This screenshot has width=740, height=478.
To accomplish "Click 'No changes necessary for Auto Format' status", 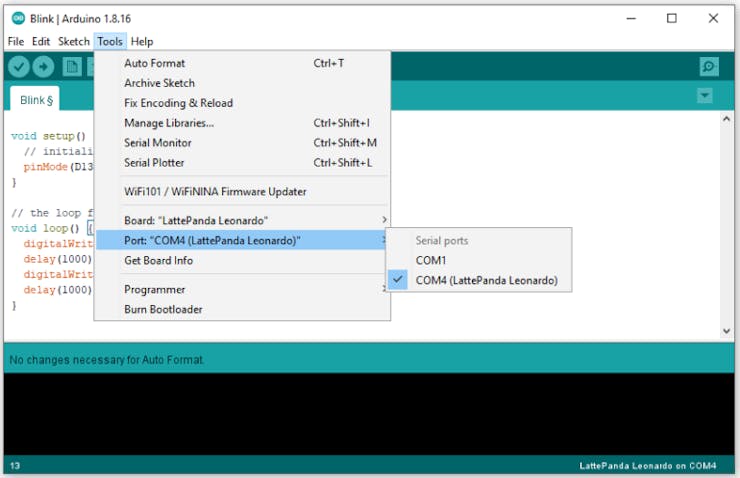I will pos(107,360).
